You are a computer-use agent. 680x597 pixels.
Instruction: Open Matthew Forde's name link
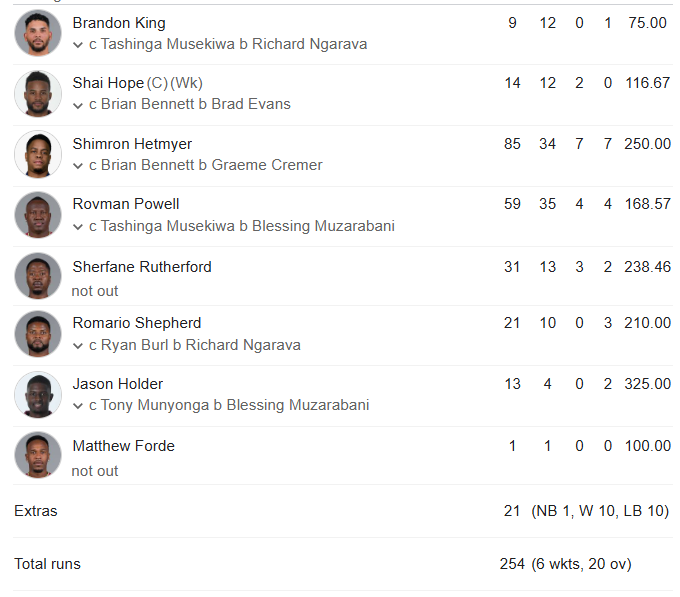[123, 446]
